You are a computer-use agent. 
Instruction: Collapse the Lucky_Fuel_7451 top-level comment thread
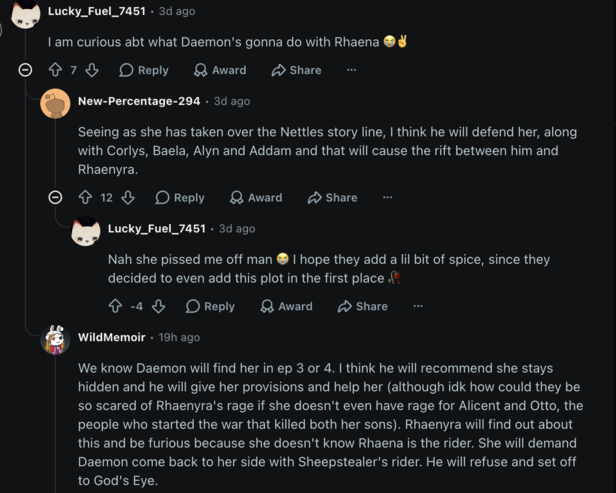click(25, 70)
